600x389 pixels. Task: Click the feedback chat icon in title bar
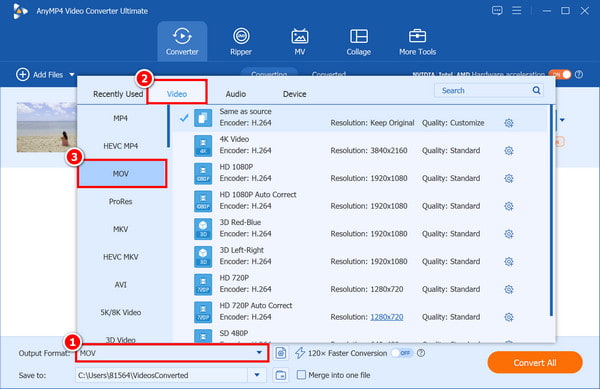[497, 10]
